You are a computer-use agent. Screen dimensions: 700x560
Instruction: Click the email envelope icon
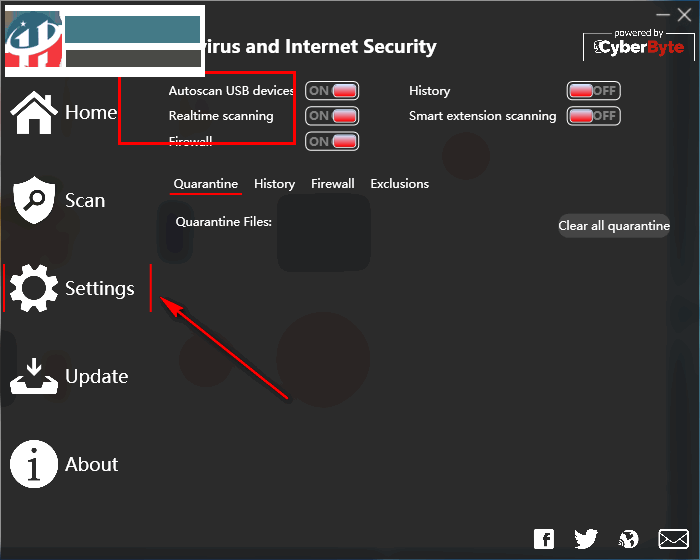point(673,539)
